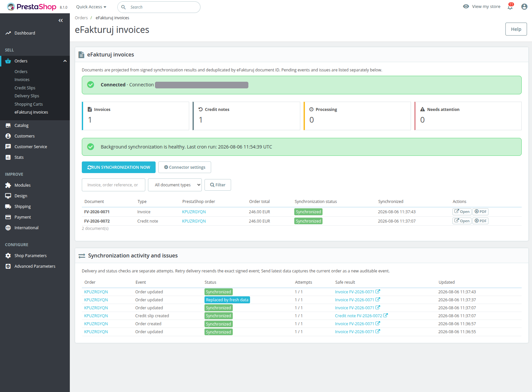Open Shopping Carts submenu item
The height and width of the screenshot is (392, 532).
click(x=29, y=104)
